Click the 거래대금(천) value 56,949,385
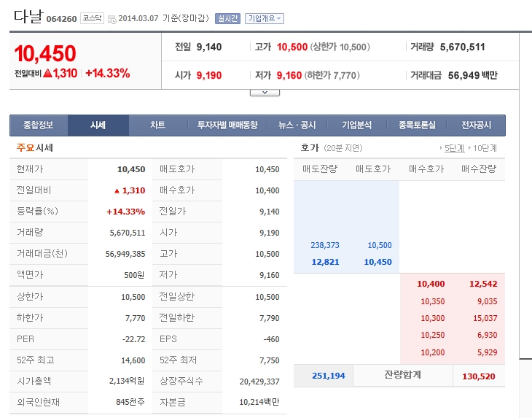The height and width of the screenshot is (418, 532). click(125, 254)
